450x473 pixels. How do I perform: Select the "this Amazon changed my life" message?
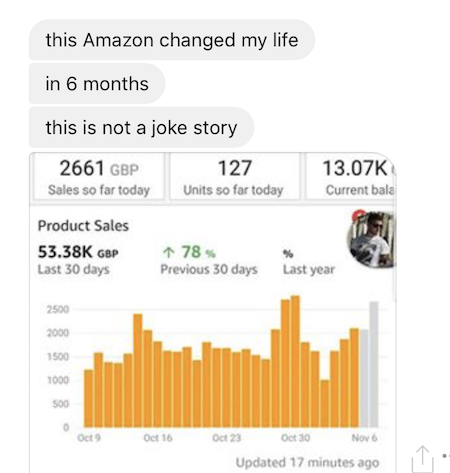[172, 40]
